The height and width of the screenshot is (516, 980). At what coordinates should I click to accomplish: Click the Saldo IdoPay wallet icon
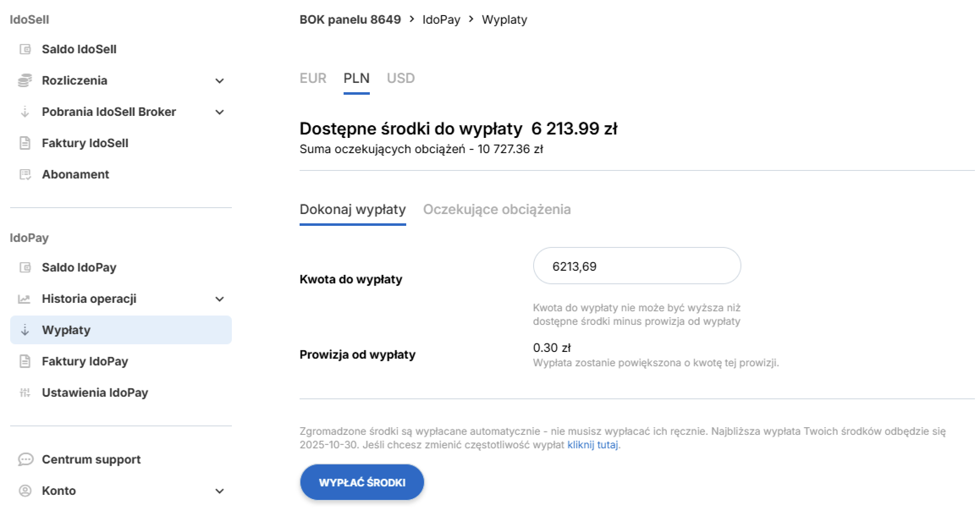click(x=25, y=267)
